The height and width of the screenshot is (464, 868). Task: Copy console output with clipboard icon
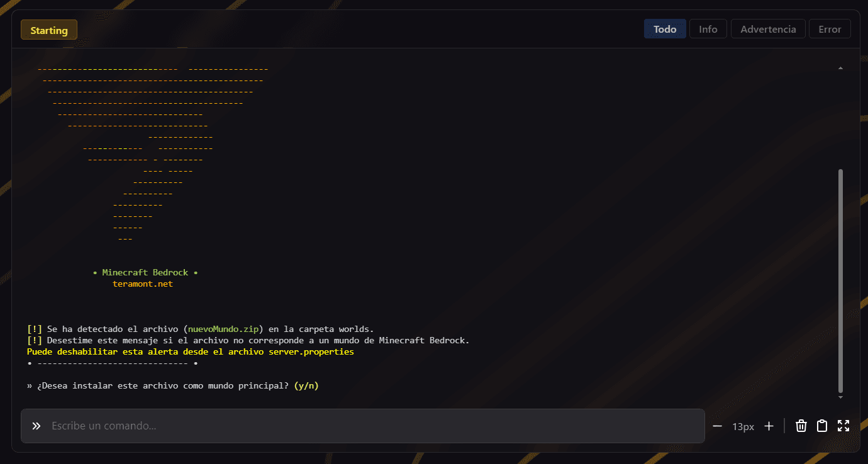[822, 426]
